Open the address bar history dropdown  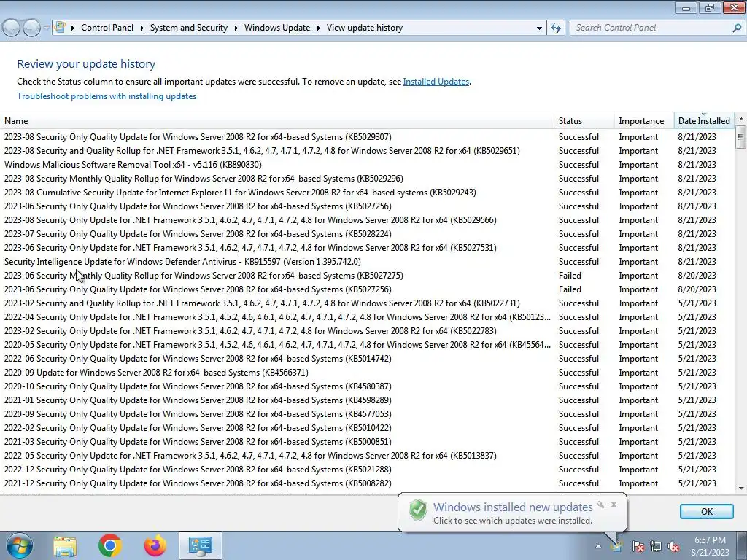point(539,28)
